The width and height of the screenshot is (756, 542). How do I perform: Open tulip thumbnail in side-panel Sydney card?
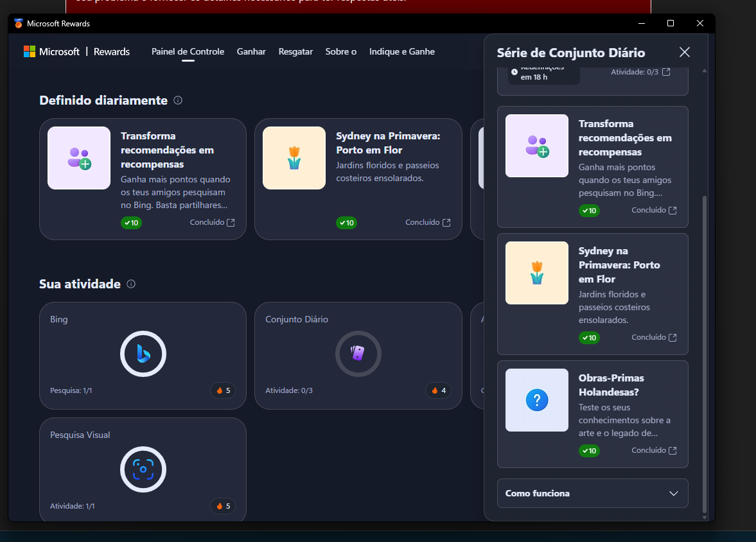click(536, 273)
